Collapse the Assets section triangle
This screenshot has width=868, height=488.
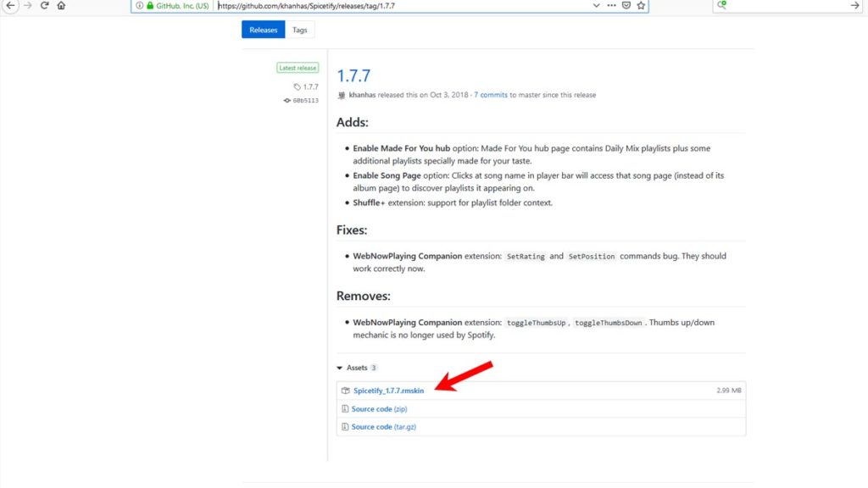coord(339,368)
